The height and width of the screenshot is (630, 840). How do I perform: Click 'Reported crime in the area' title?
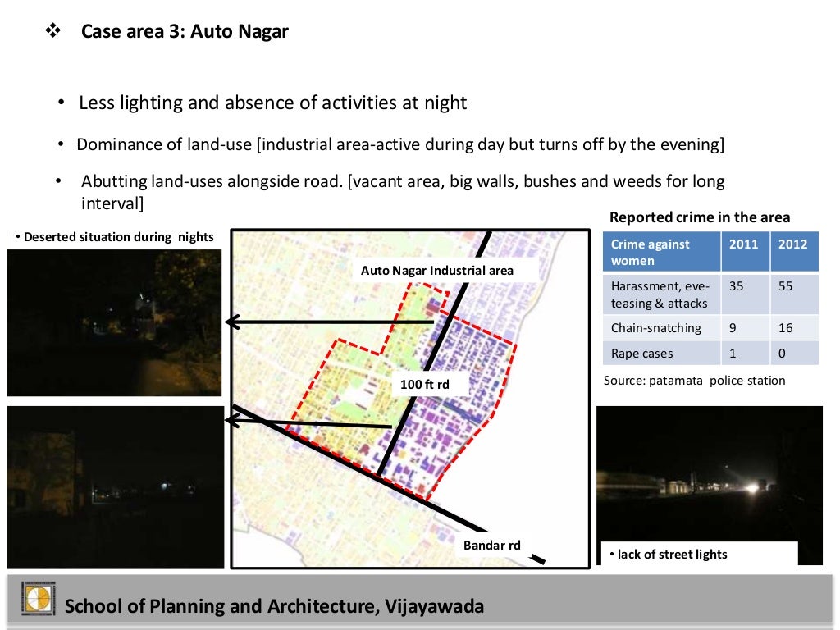(700, 217)
